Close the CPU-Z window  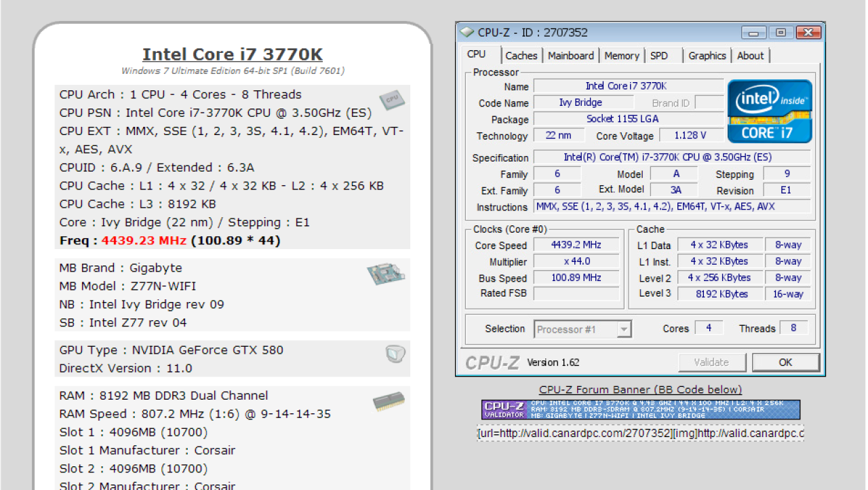tap(808, 32)
